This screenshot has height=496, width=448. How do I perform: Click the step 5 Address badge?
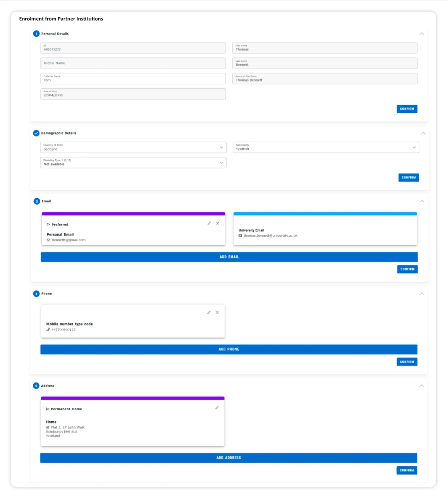(x=36, y=386)
